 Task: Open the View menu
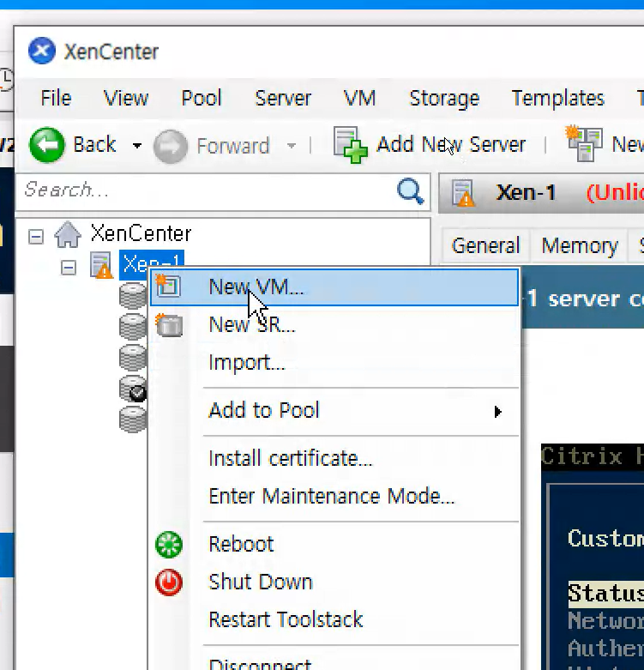click(126, 99)
